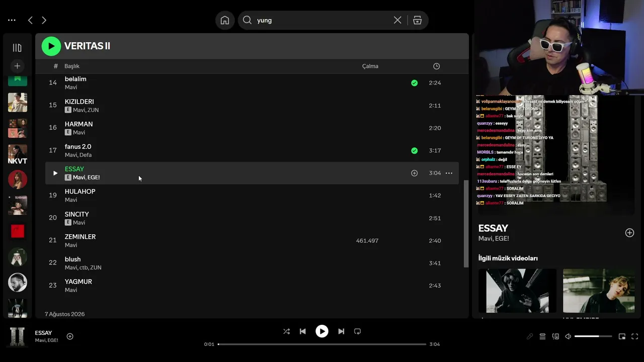Enter full screen player mode
Image resolution: width=644 pixels, height=362 pixels.
pyautogui.click(x=634, y=336)
